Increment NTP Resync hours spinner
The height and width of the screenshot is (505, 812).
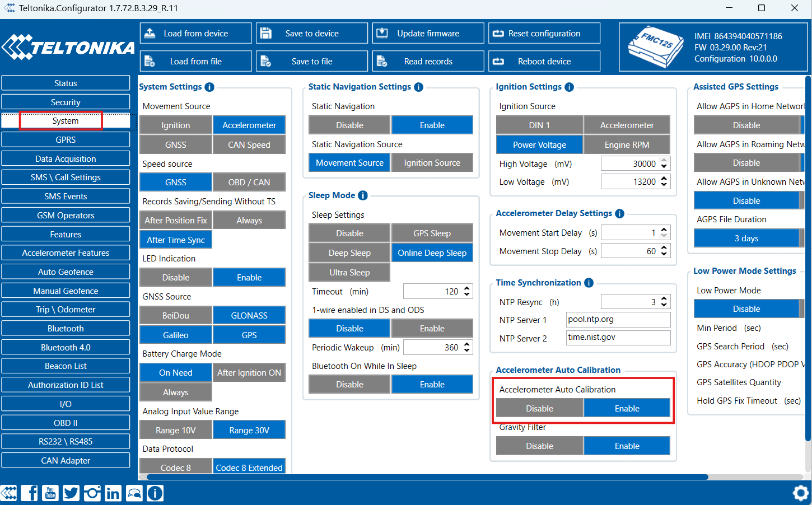[664, 299]
